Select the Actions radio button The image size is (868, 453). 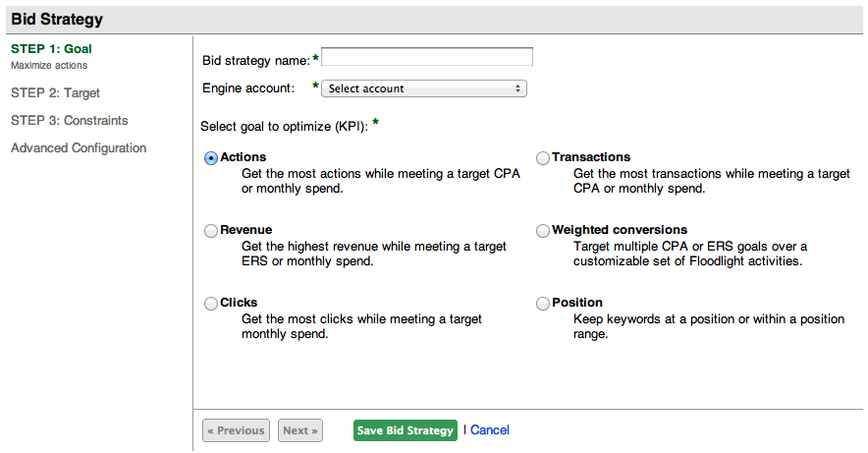point(211,158)
